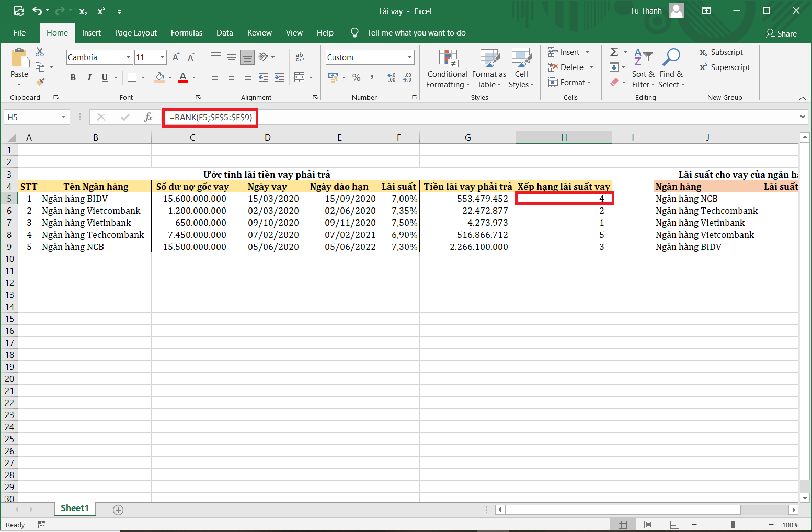Click the Superscript button
Screen dimensions: 812x532
coord(724,67)
